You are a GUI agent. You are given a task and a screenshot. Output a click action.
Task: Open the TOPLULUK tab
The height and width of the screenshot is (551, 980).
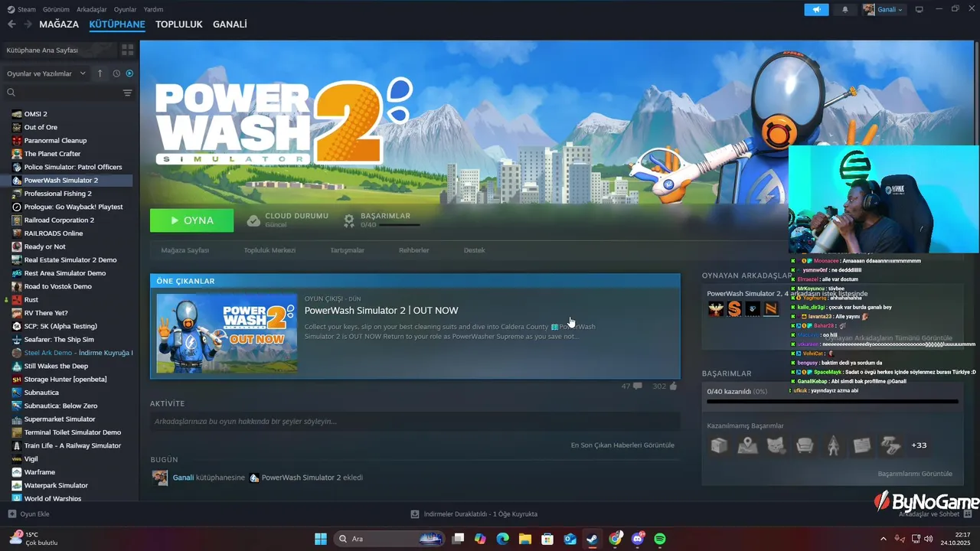[179, 24]
